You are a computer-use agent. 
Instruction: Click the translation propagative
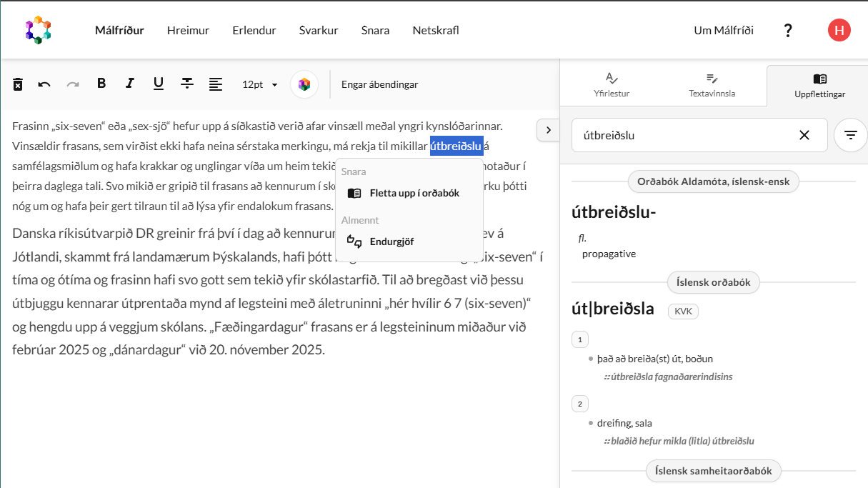coord(609,254)
